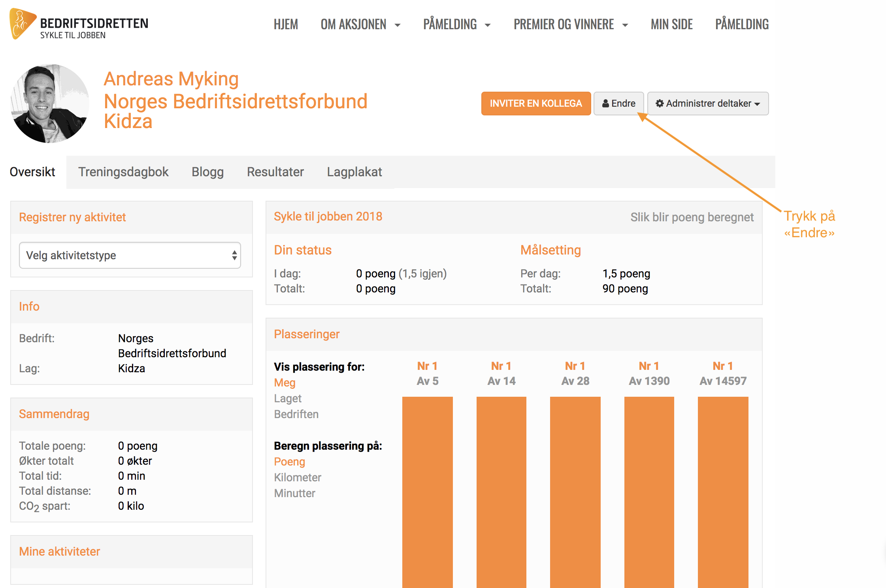The image size is (886, 588).
Task: Click the 0 økter value
Action: 135,461
